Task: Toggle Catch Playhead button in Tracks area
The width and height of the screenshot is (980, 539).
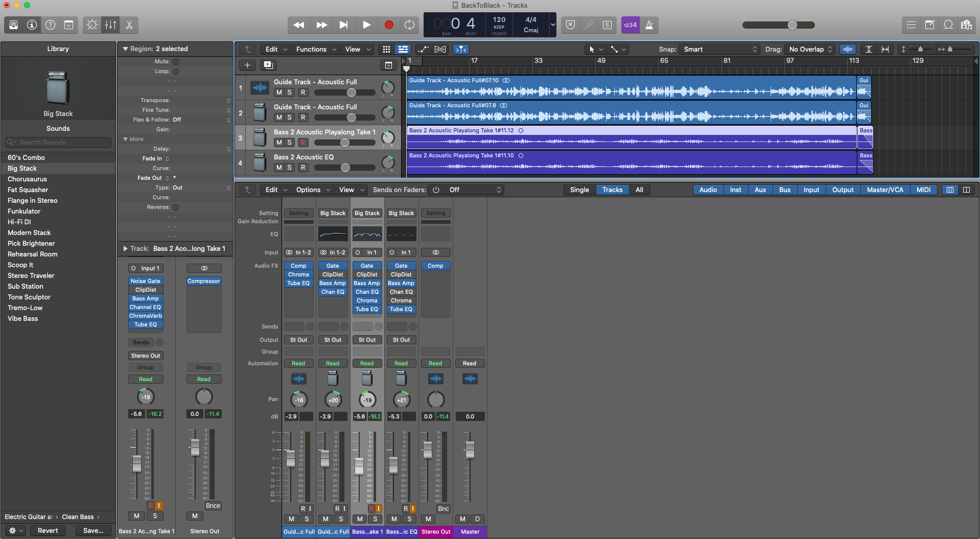Action: coord(461,49)
